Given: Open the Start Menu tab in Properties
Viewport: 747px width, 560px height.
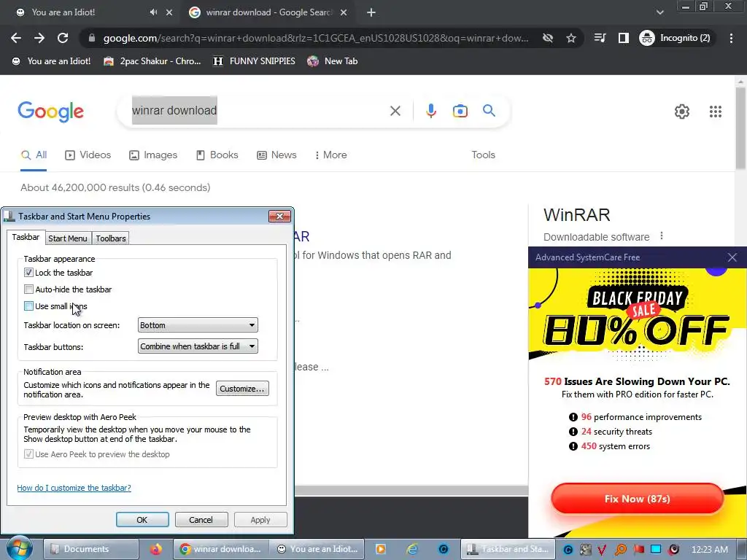Looking at the screenshot, I should [x=68, y=238].
